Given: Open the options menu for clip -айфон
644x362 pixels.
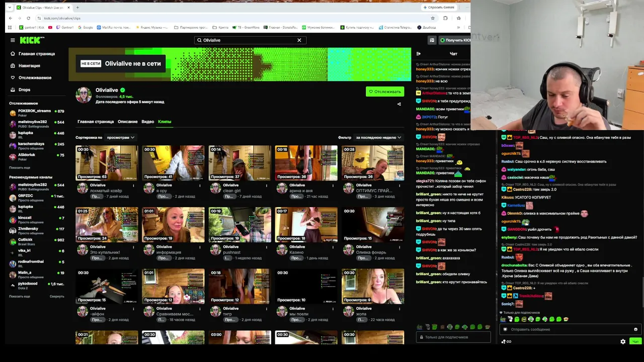Looking at the screenshot, I should (x=133, y=309).
